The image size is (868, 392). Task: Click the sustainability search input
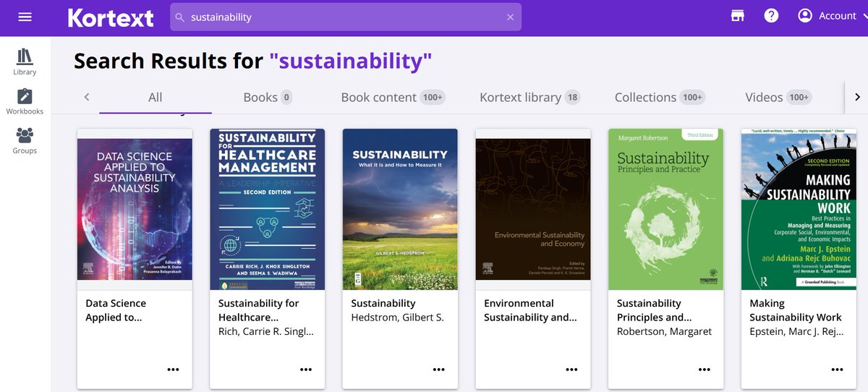point(345,17)
